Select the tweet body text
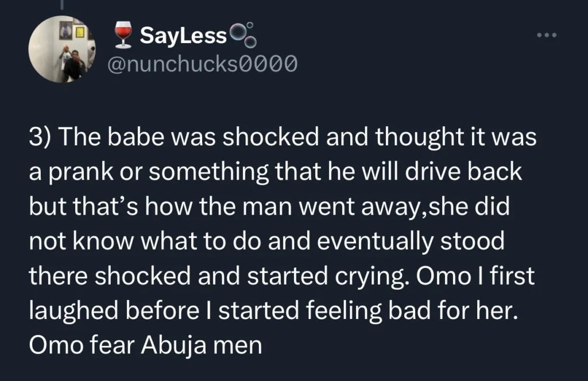The image size is (588, 381). pos(281,241)
